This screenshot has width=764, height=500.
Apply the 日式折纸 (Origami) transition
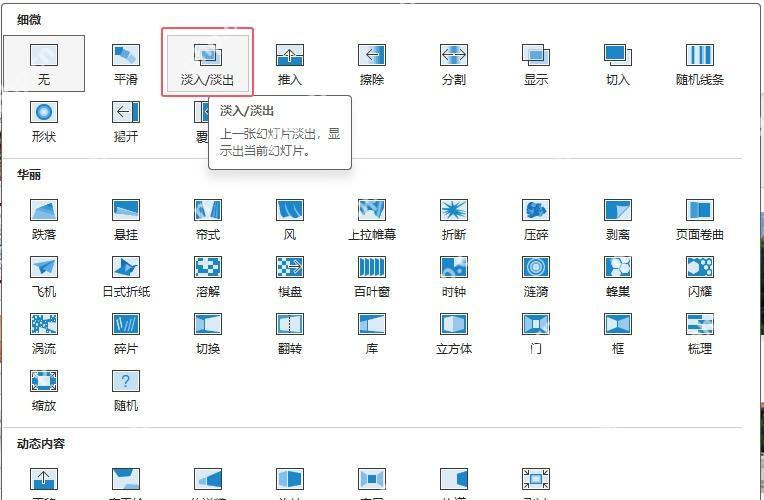126,276
